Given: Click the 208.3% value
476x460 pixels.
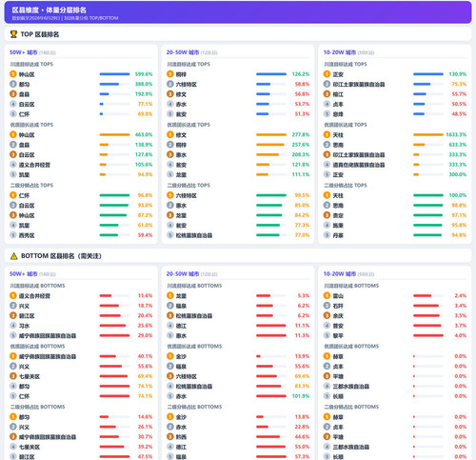Looking at the screenshot, I should click(x=301, y=154).
